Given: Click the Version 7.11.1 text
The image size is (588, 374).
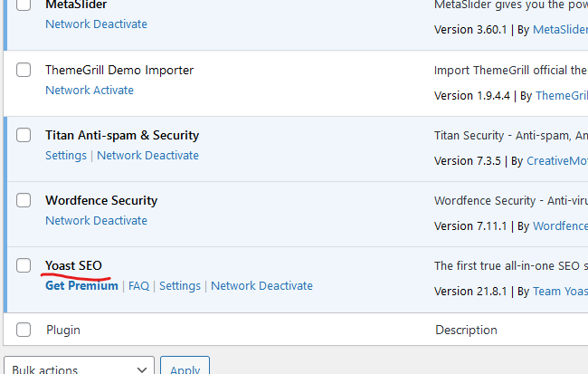Looking at the screenshot, I should [x=470, y=226].
